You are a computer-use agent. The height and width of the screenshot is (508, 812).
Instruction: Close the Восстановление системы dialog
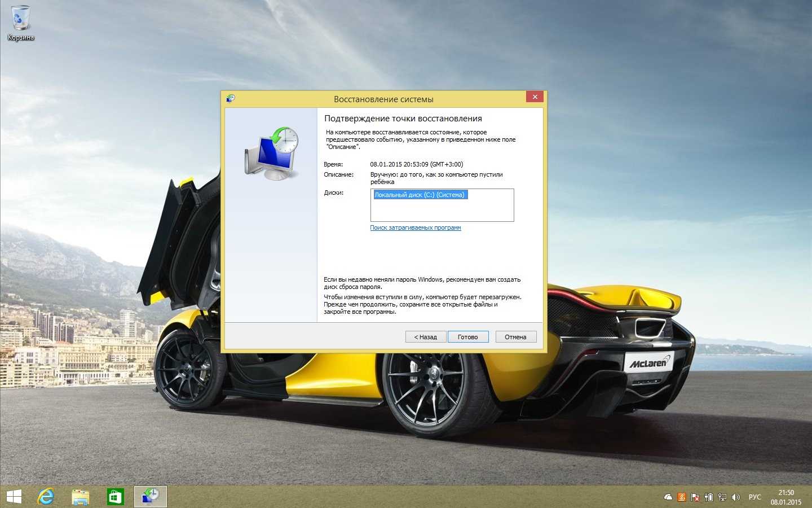click(535, 97)
